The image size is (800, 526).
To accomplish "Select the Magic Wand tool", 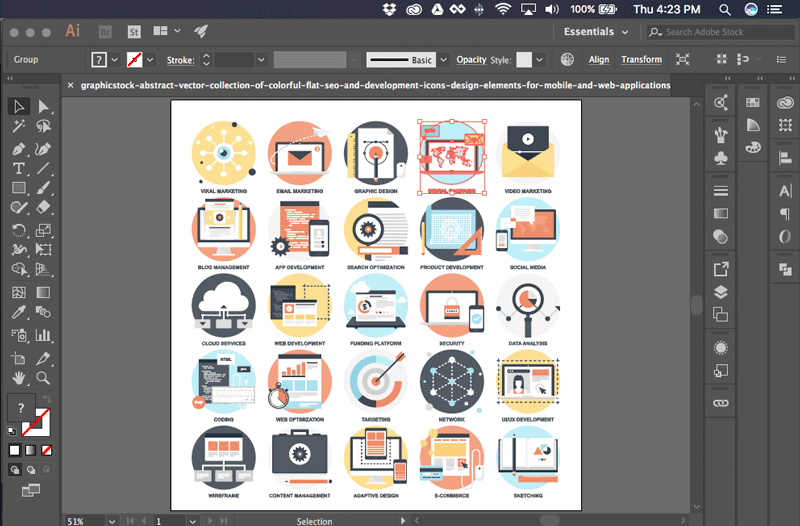I will click(x=18, y=127).
